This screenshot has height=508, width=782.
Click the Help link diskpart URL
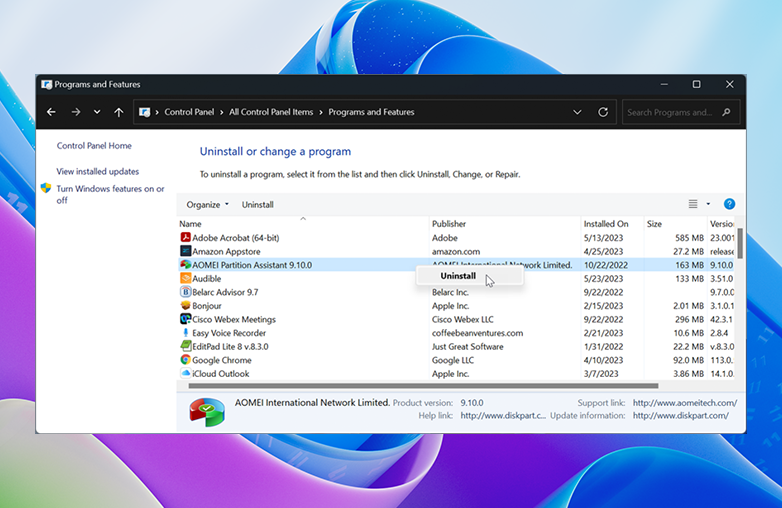pos(503,415)
